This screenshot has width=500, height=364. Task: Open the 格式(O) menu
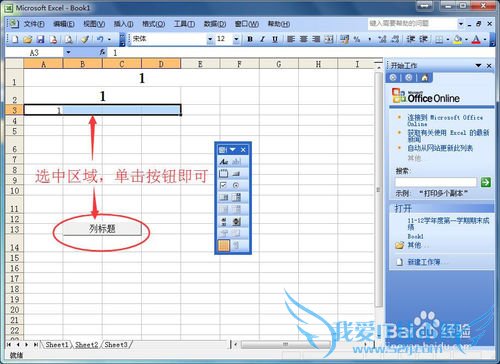(x=153, y=24)
